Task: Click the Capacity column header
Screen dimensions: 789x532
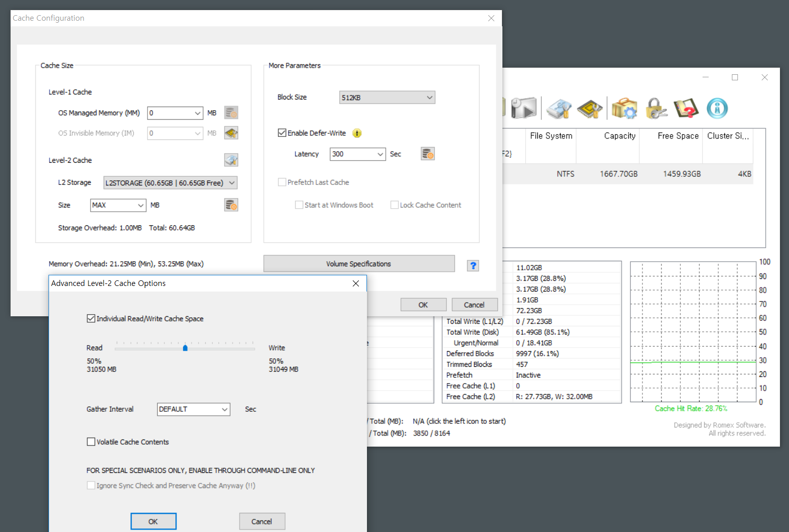Action: (620, 136)
